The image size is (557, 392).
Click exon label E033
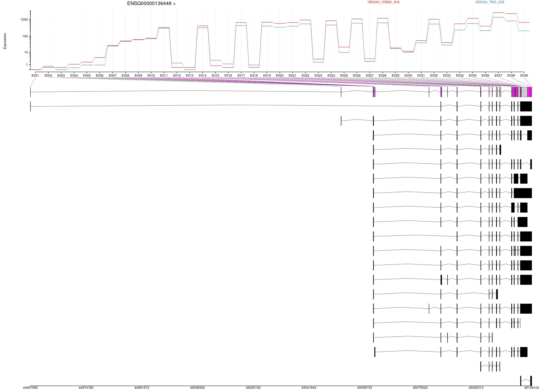447,75
